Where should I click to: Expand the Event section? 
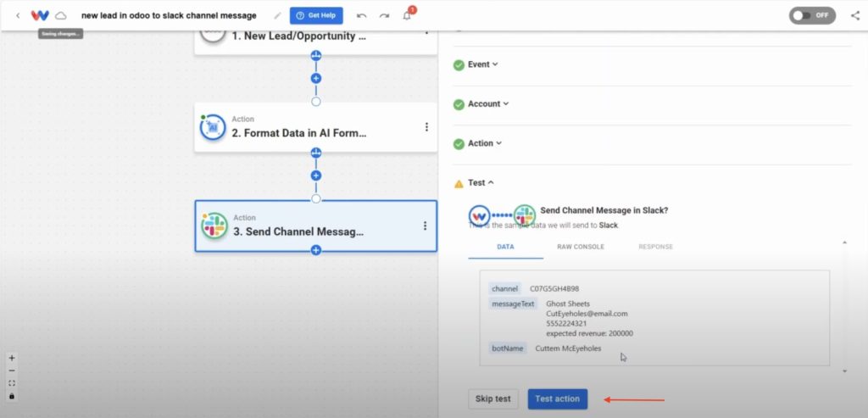(482, 64)
